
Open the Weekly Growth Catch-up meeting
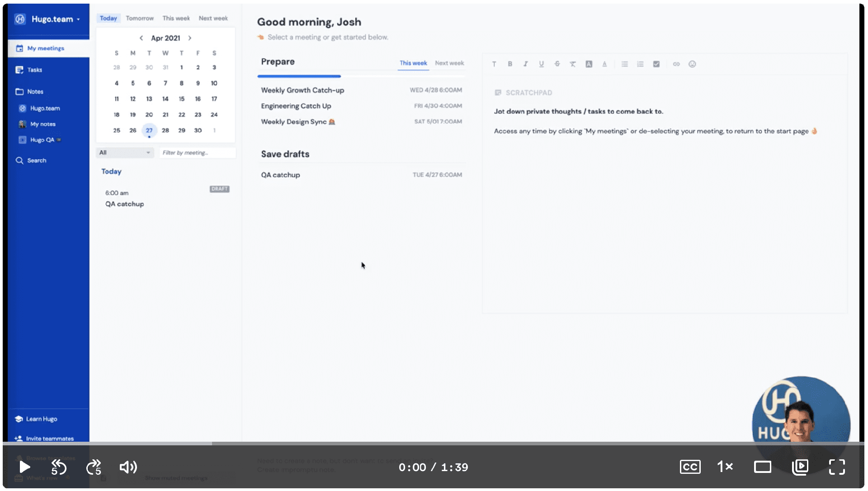click(x=303, y=90)
